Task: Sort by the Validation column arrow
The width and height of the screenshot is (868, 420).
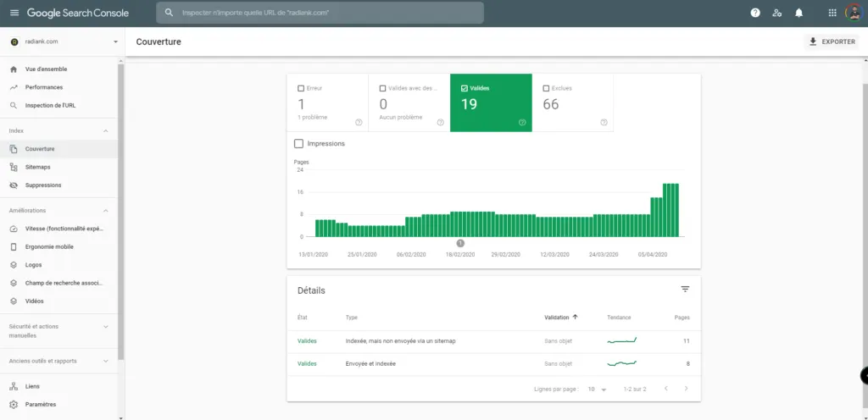Action: tap(575, 318)
